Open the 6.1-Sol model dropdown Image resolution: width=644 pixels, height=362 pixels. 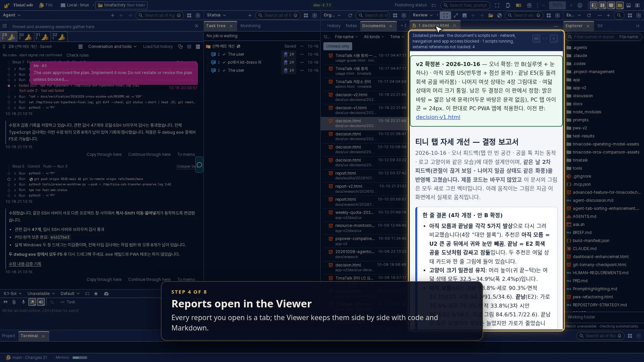click(x=12, y=294)
